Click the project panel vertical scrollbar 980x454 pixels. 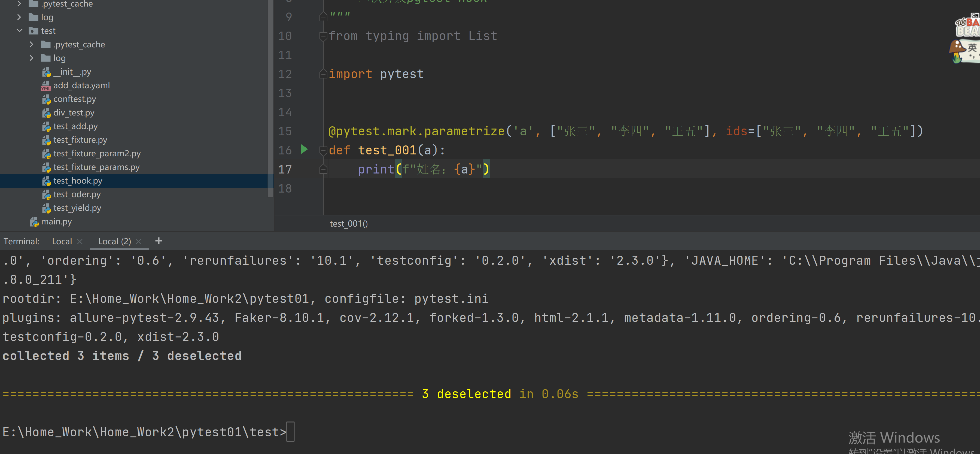(270, 99)
